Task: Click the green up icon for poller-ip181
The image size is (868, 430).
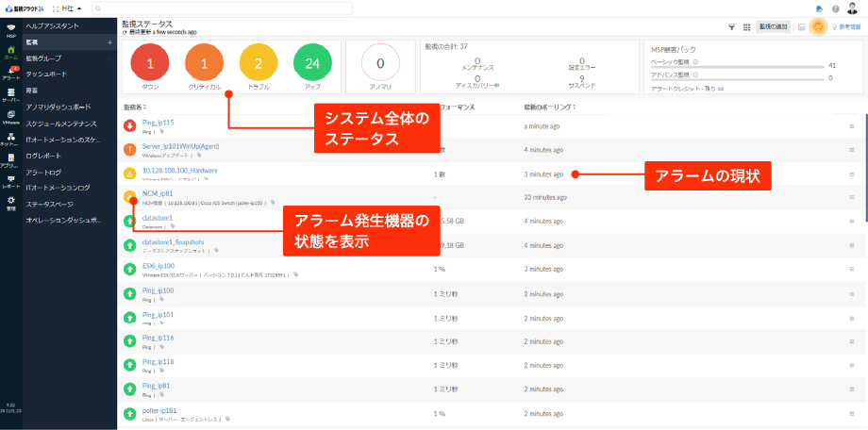Action: coord(129,413)
